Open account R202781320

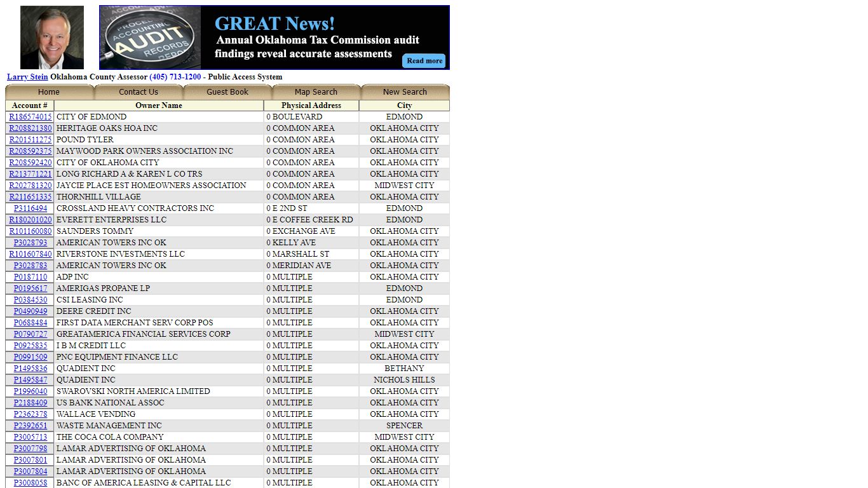point(31,186)
